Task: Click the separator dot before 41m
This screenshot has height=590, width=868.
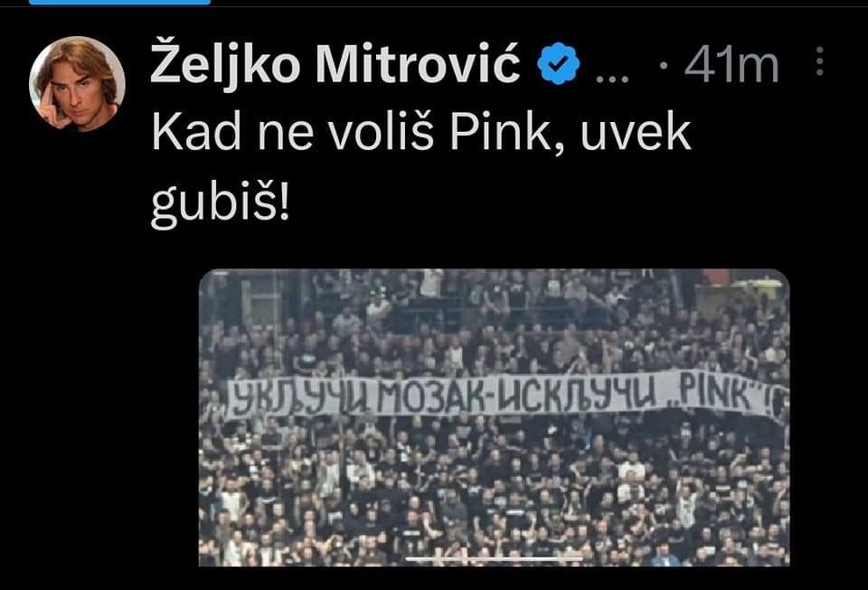Action: tap(664, 66)
